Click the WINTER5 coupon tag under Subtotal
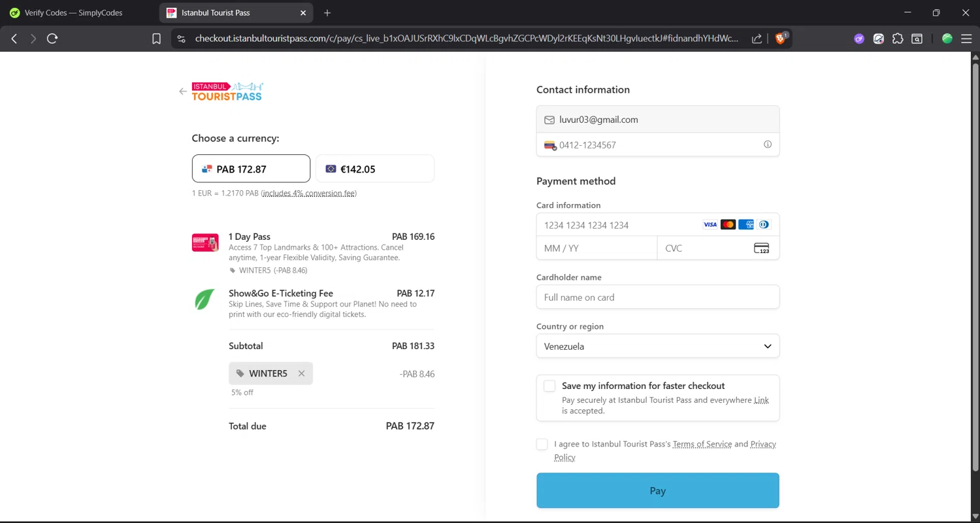Screen dimensions: 980x523 (x=270, y=373)
